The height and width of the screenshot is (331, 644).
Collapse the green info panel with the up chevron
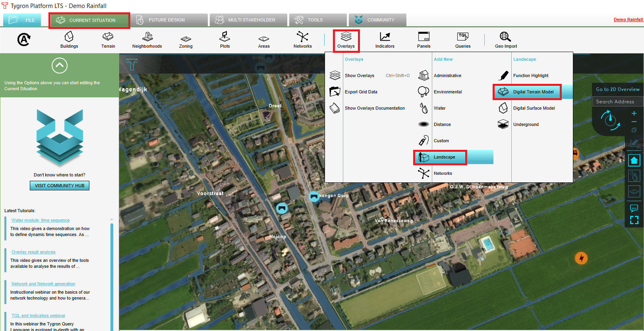[60, 66]
